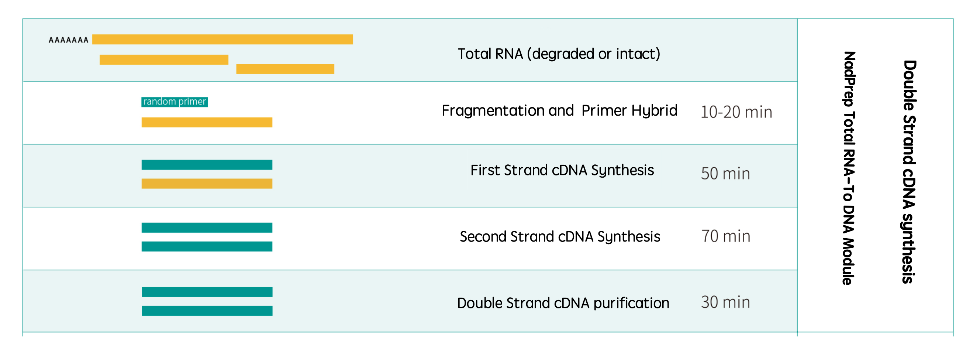Click the teal cDNA bar in First Strand row
Viewport: 980px width, 356px height.
(207, 165)
